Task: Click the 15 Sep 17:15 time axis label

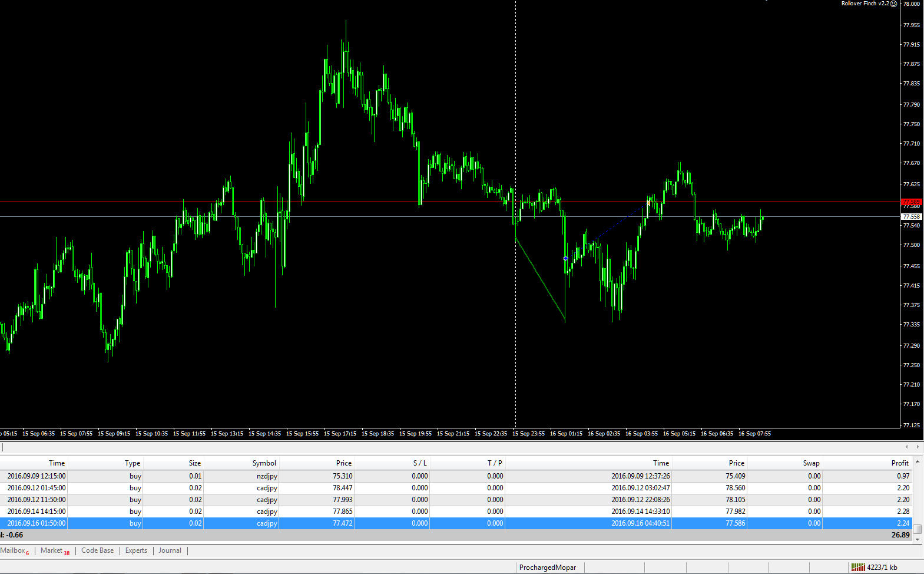Action: pos(340,434)
